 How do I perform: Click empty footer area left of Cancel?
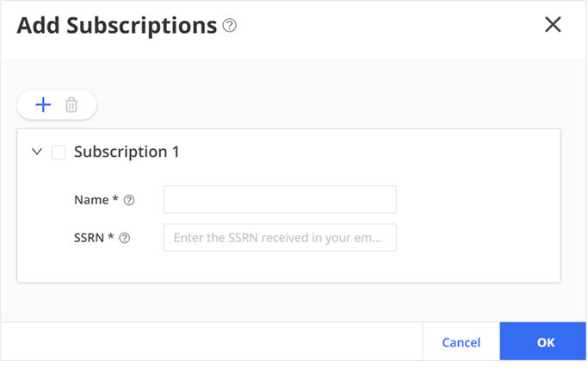click(215, 342)
